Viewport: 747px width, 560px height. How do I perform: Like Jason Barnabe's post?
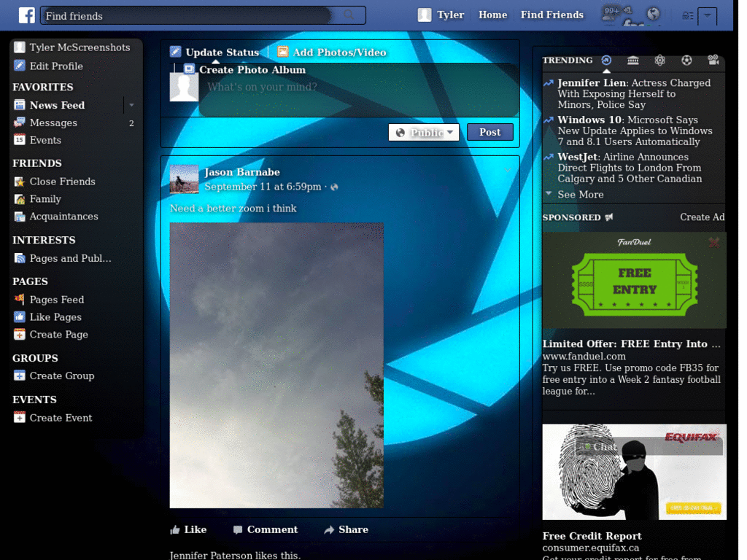[x=188, y=529]
